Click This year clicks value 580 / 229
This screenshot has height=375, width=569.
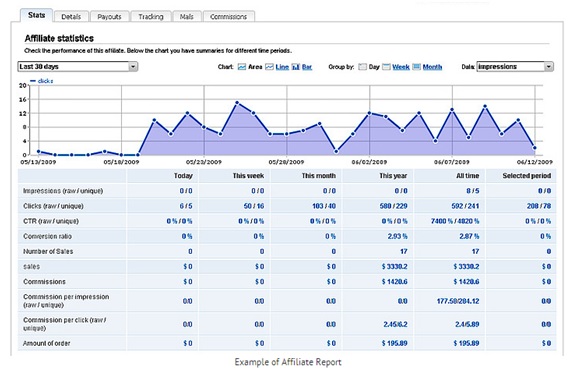393,206
